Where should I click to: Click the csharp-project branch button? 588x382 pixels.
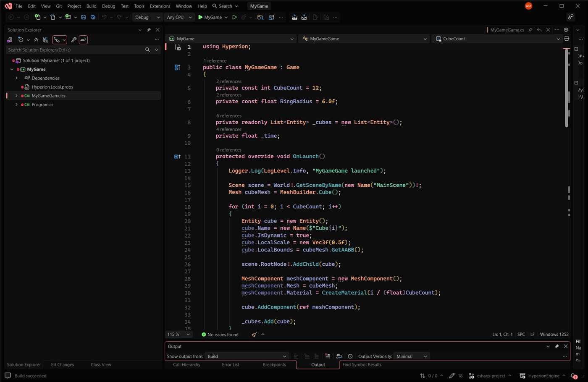(490, 376)
